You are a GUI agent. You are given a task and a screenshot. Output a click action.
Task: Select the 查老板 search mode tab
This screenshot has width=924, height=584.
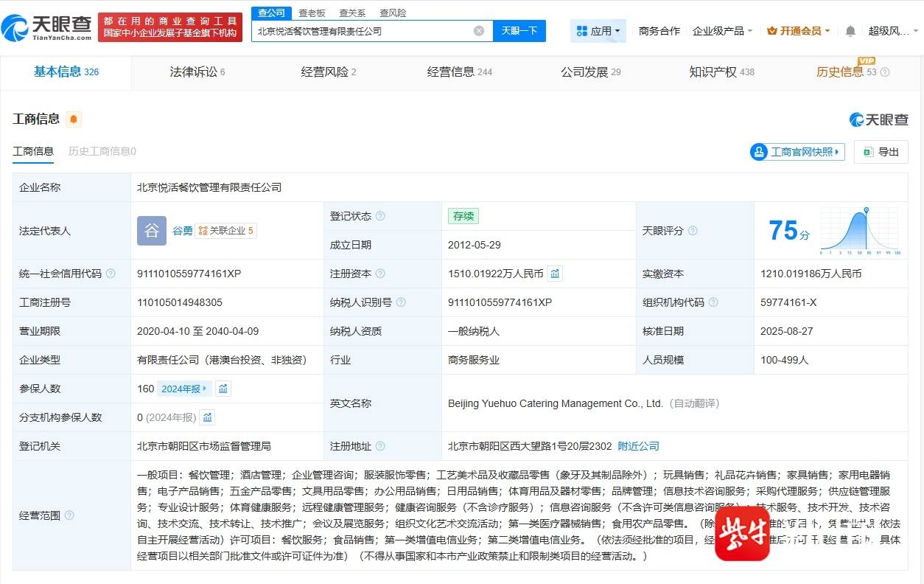coord(312,13)
